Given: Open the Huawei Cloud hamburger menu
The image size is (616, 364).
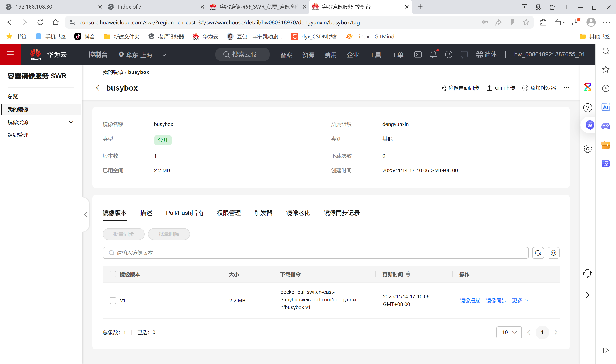Looking at the screenshot, I should [x=10, y=54].
